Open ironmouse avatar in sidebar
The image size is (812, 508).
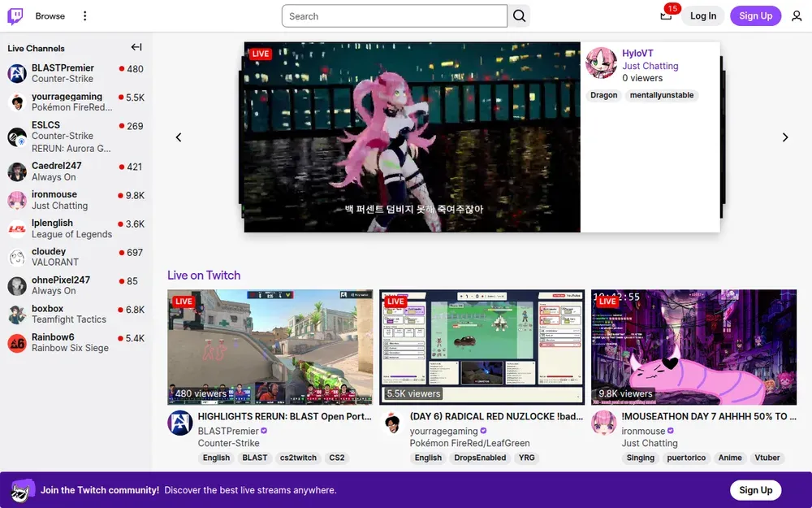click(17, 200)
